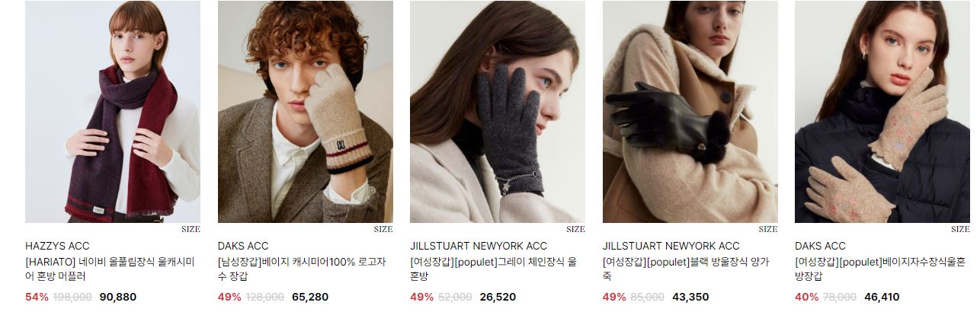The width and height of the screenshot is (980, 331).
Task: Open the [HARIATO] navy wool-cashmere muffler title
Action: click(110, 269)
